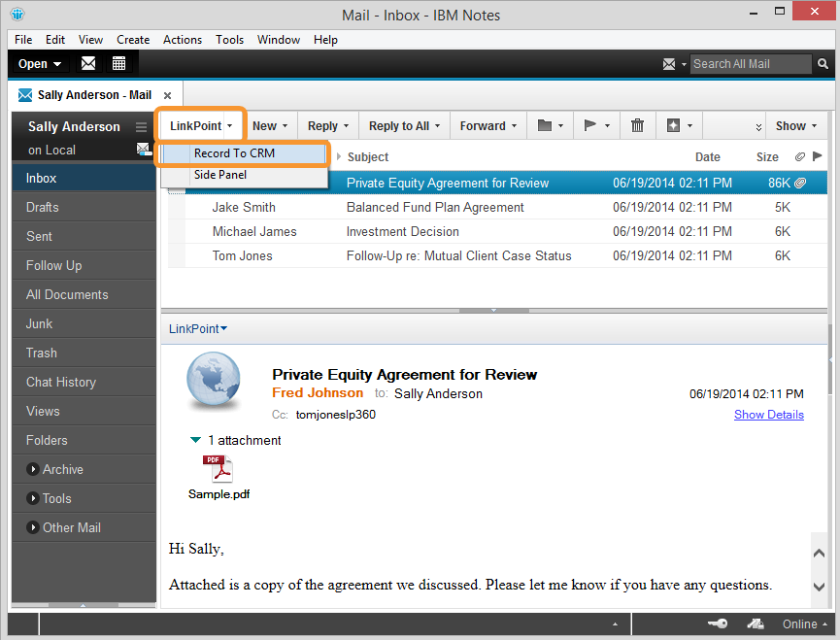Click the toolbar overflow chevrons

tap(758, 127)
